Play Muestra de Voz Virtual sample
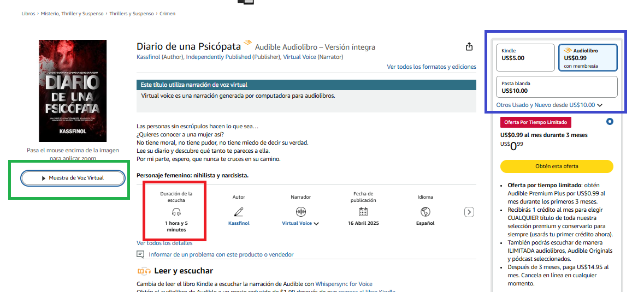644x292 pixels. pyautogui.click(x=73, y=178)
